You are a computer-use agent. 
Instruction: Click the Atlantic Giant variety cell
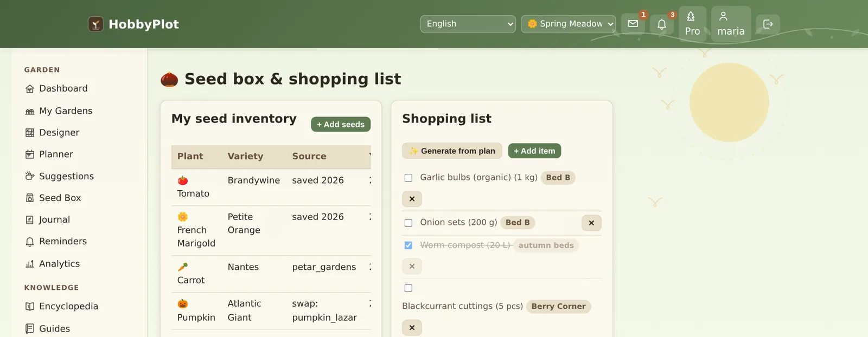[x=244, y=310]
